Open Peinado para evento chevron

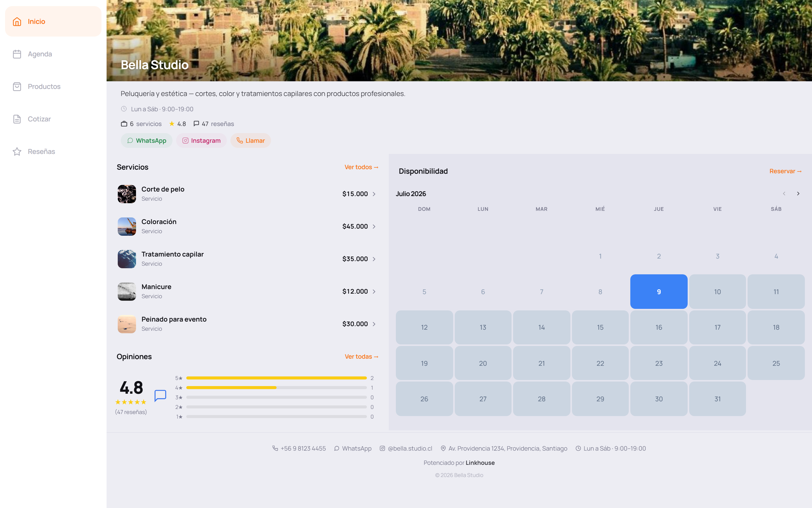click(374, 324)
